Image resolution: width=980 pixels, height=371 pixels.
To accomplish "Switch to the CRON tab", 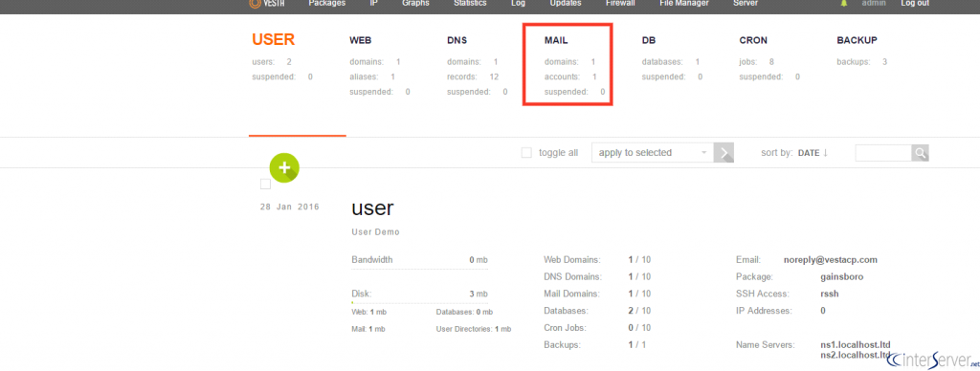I will pos(753,40).
